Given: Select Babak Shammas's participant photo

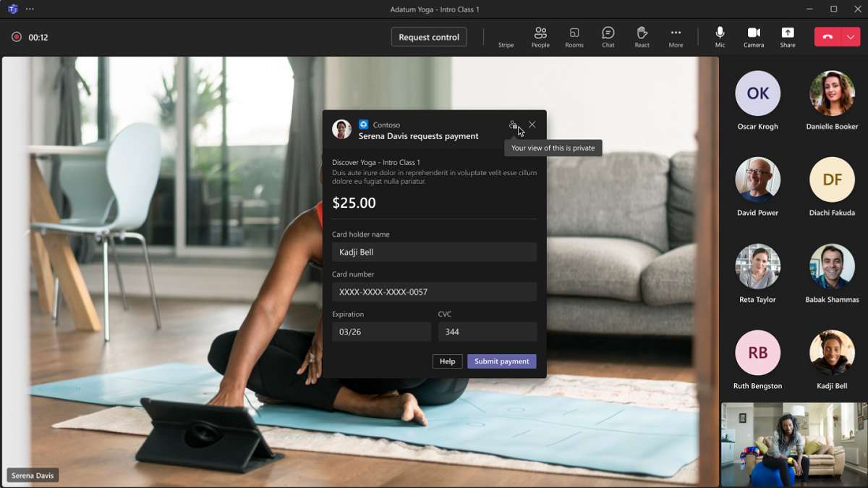Looking at the screenshot, I should pyautogui.click(x=833, y=266).
